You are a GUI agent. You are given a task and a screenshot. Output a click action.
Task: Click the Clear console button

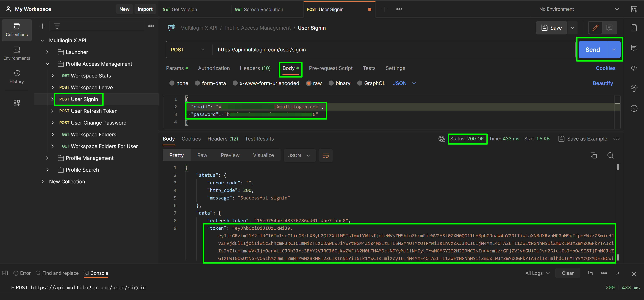coord(568,273)
